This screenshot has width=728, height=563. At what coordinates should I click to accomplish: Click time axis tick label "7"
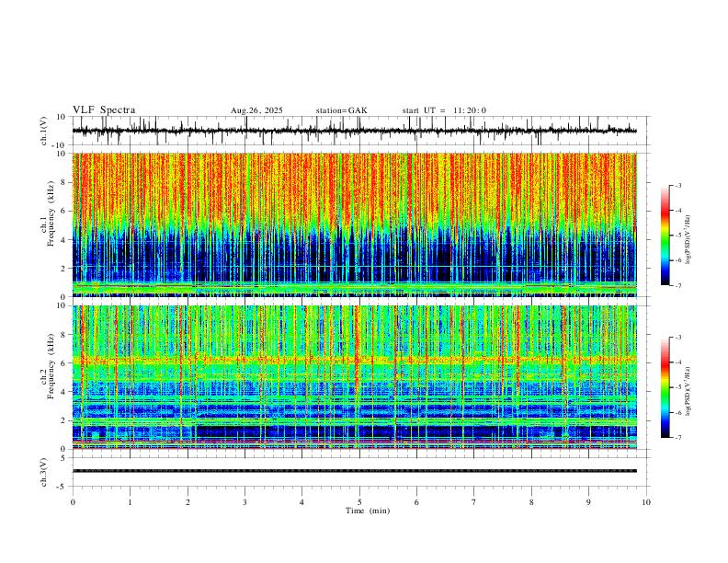pyautogui.click(x=473, y=502)
